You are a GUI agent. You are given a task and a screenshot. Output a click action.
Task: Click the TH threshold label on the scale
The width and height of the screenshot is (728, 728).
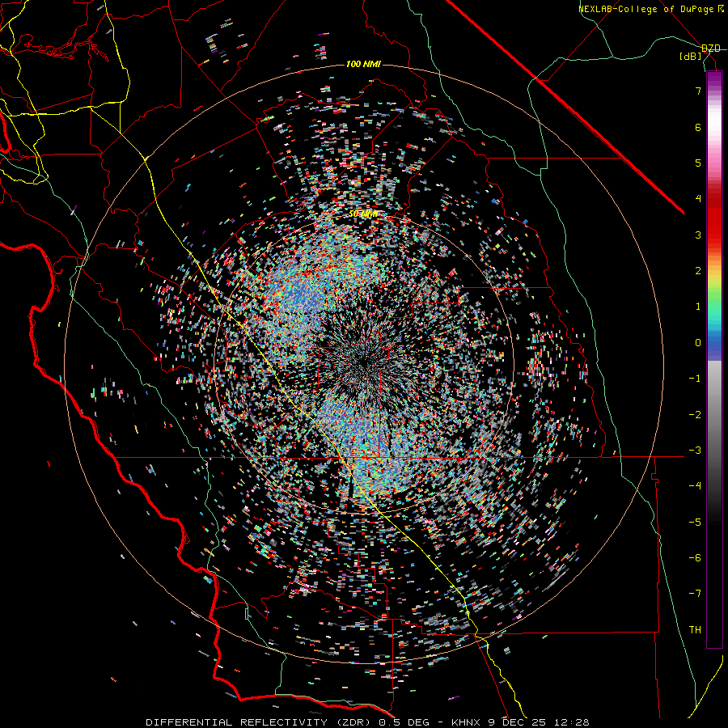(695, 630)
